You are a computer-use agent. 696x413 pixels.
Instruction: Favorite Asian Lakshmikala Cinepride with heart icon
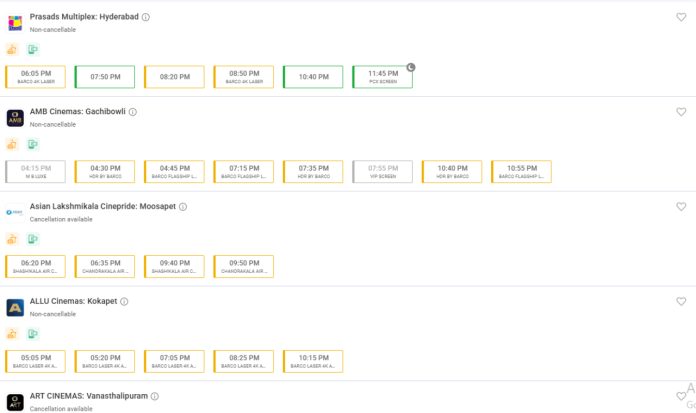tap(681, 206)
